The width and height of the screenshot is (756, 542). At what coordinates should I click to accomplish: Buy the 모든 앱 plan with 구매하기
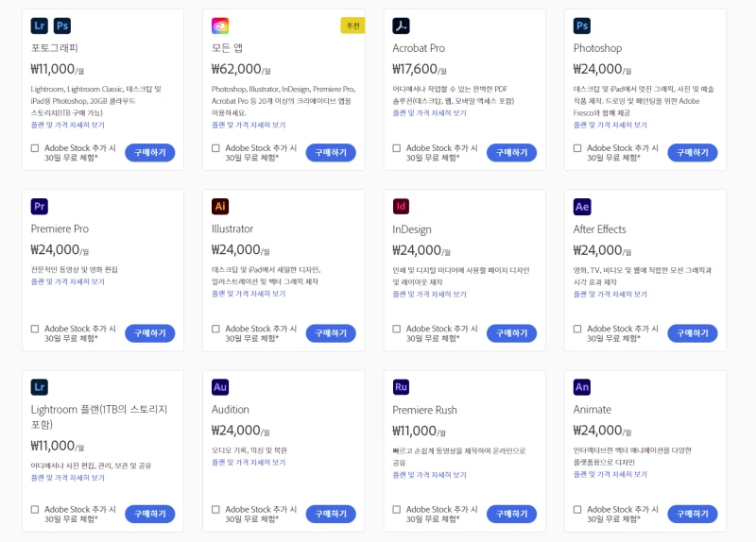pos(331,153)
